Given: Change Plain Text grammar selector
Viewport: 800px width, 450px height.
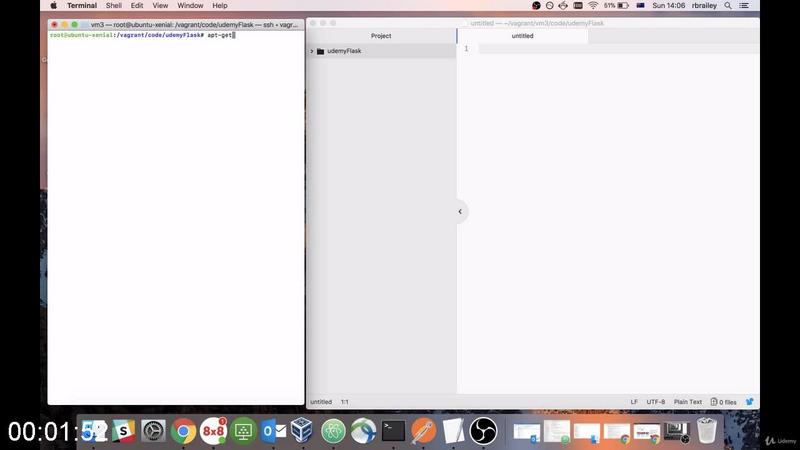Looking at the screenshot, I should pyautogui.click(x=688, y=402).
